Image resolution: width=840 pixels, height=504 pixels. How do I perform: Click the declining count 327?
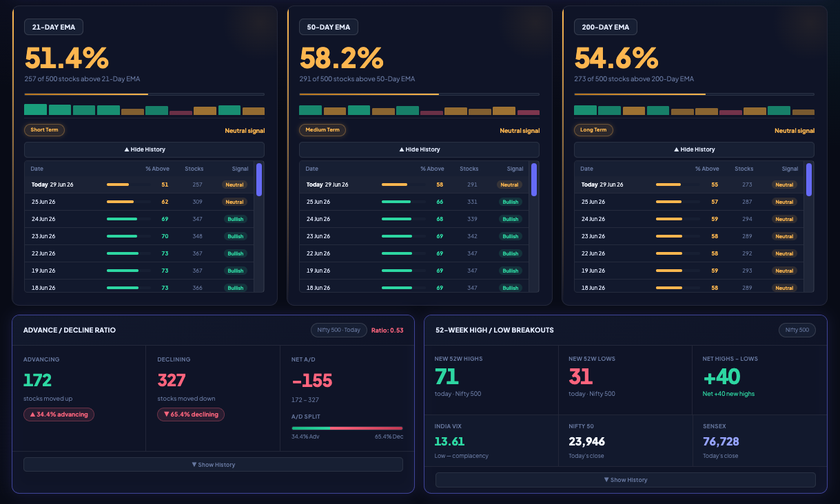click(172, 380)
